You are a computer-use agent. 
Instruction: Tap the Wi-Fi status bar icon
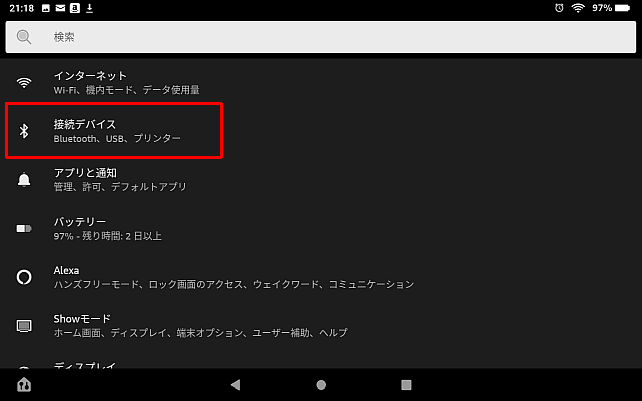(578, 8)
